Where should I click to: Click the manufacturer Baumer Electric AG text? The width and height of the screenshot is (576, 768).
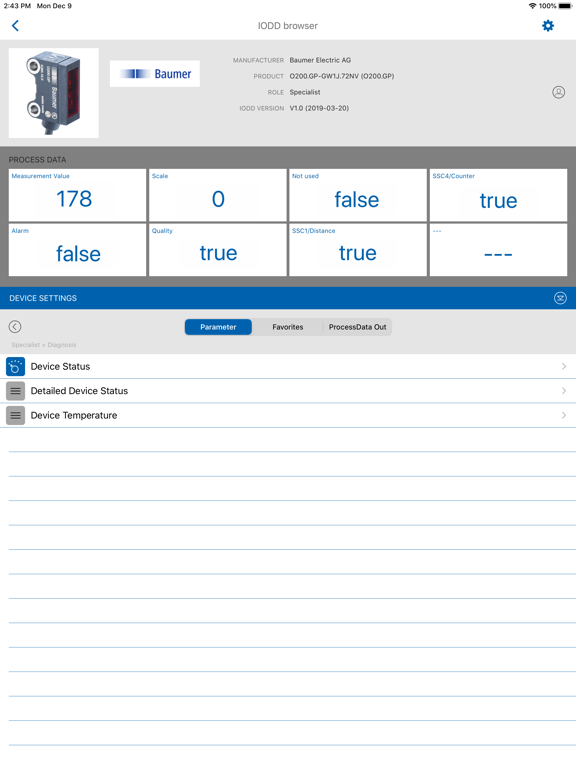coord(320,60)
